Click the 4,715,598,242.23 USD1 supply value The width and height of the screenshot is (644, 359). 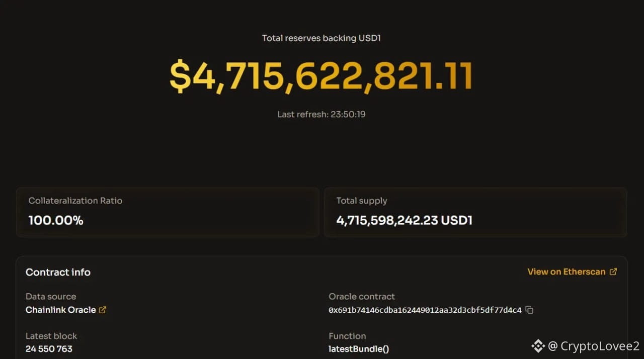point(404,220)
